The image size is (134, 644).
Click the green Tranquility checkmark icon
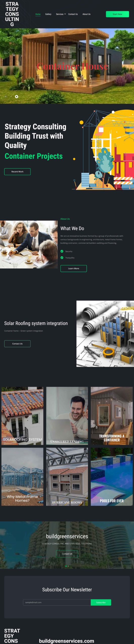pos(62,258)
